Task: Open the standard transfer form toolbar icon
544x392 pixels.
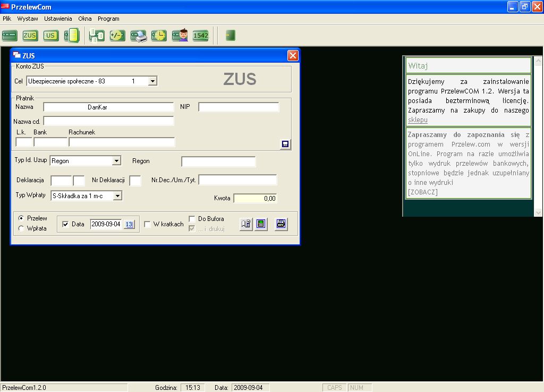Action: point(10,36)
